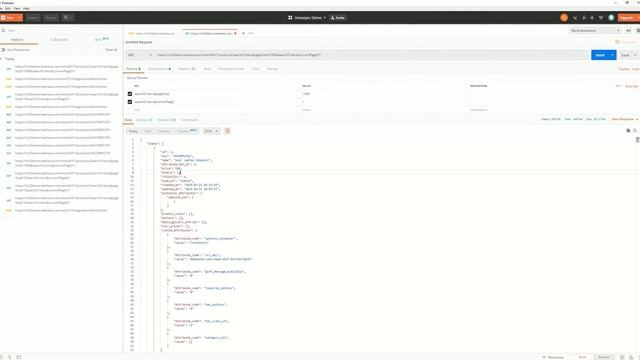Switch to the APIs sidebar tab

point(101,40)
